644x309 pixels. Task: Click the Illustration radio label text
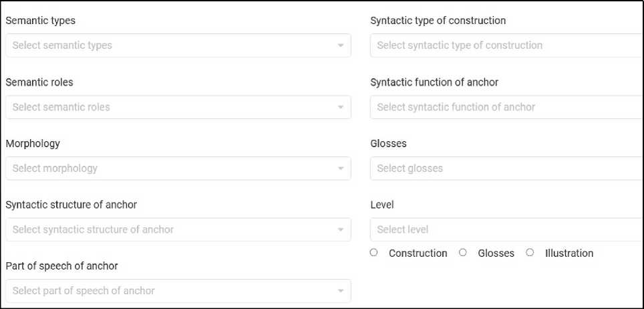click(x=569, y=253)
